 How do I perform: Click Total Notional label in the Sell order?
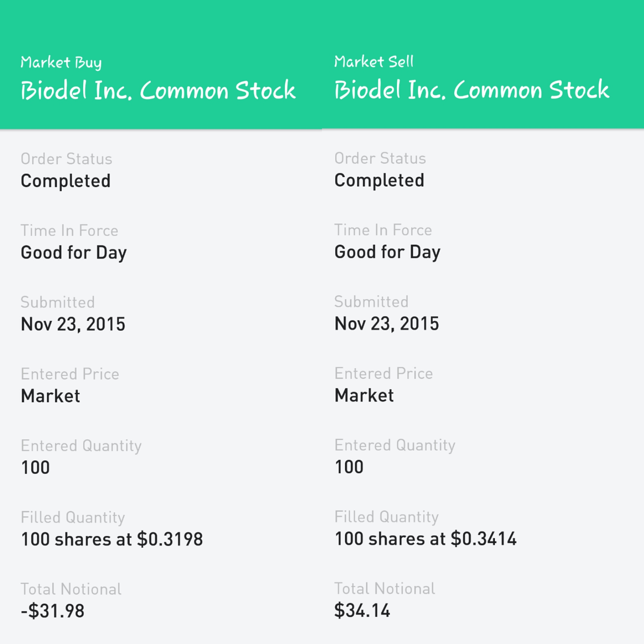385,588
